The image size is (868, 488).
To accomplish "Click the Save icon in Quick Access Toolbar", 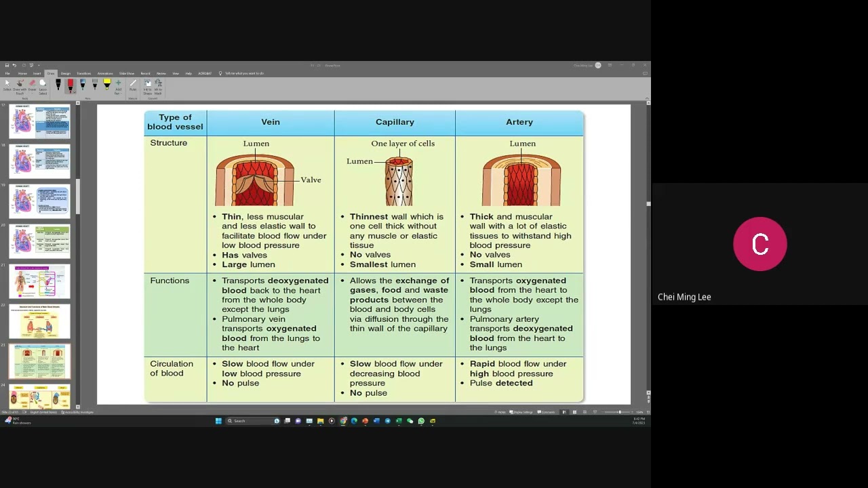I will pos(7,65).
